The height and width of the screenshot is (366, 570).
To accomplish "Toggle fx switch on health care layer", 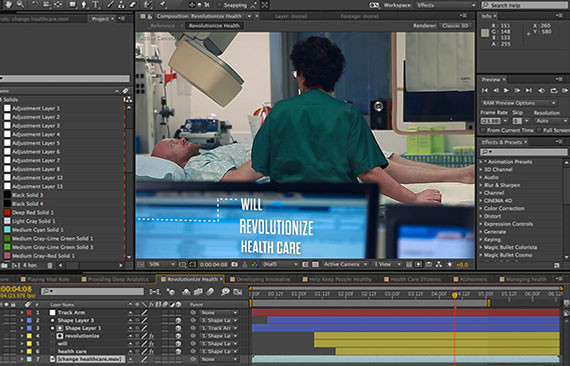I will click(x=151, y=351).
